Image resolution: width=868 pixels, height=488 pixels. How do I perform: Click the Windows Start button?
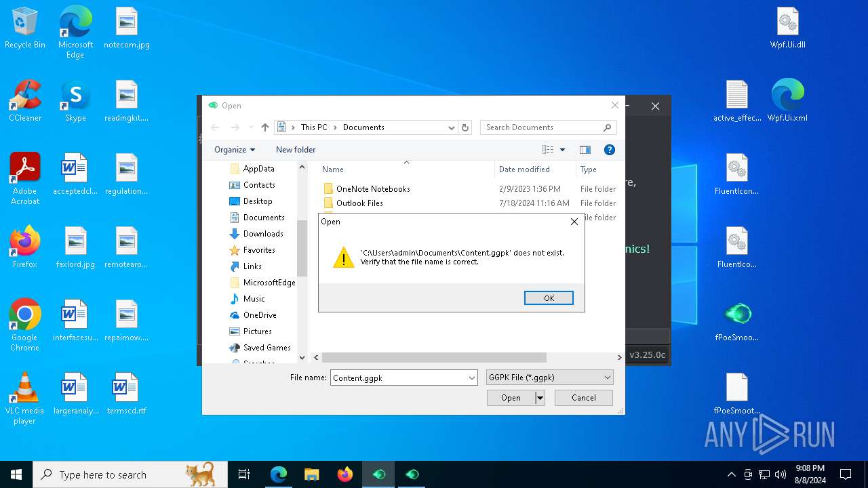click(x=16, y=474)
